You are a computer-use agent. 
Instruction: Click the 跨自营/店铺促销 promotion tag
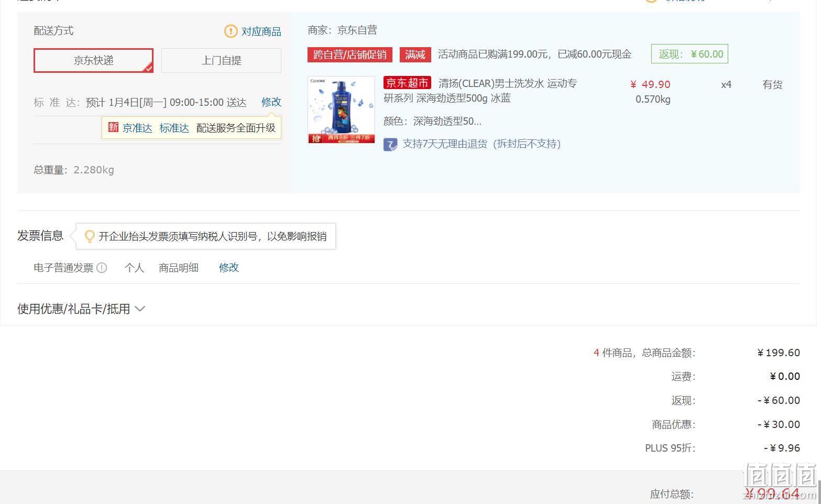click(350, 54)
